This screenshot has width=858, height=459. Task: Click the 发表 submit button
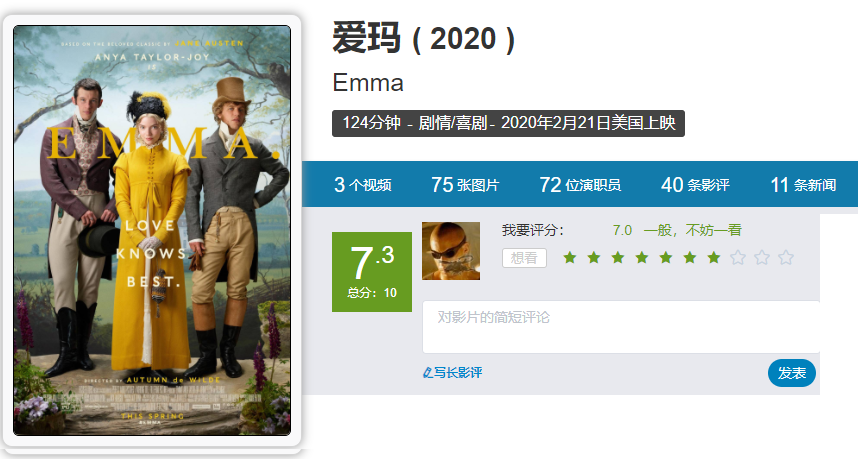click(792, 373)
